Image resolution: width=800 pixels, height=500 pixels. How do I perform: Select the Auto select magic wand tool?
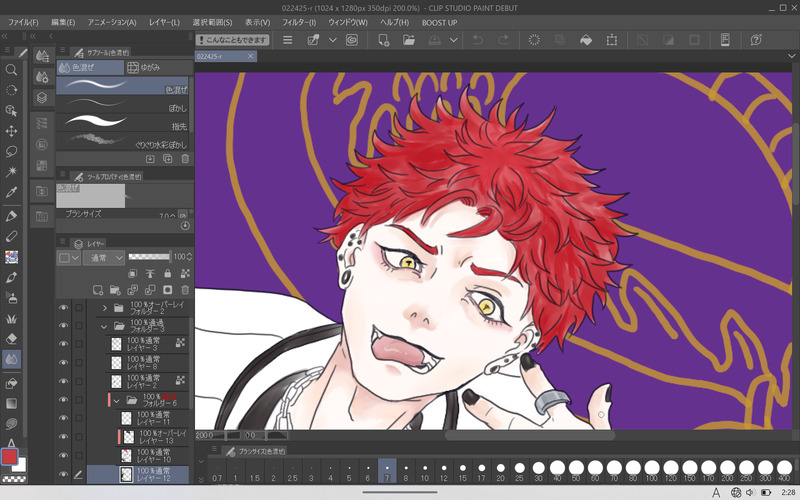(11, 172)
